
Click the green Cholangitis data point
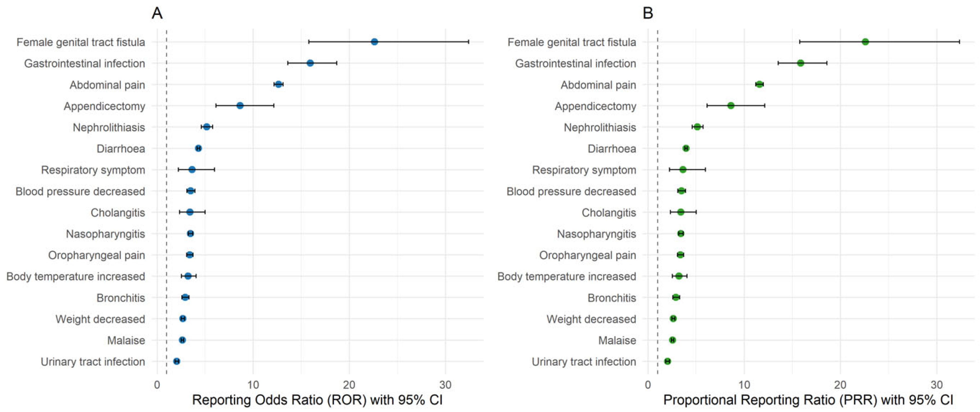coord(681,212)
